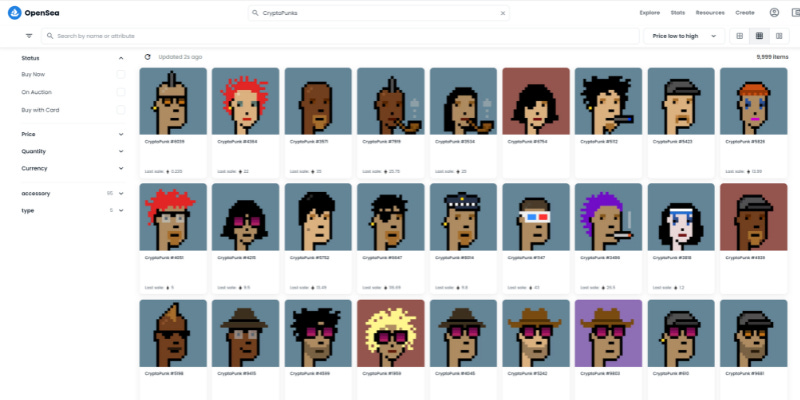Switch to the split detail view
This screenshot has width=800, height=400.
click(x=779, y=36)
